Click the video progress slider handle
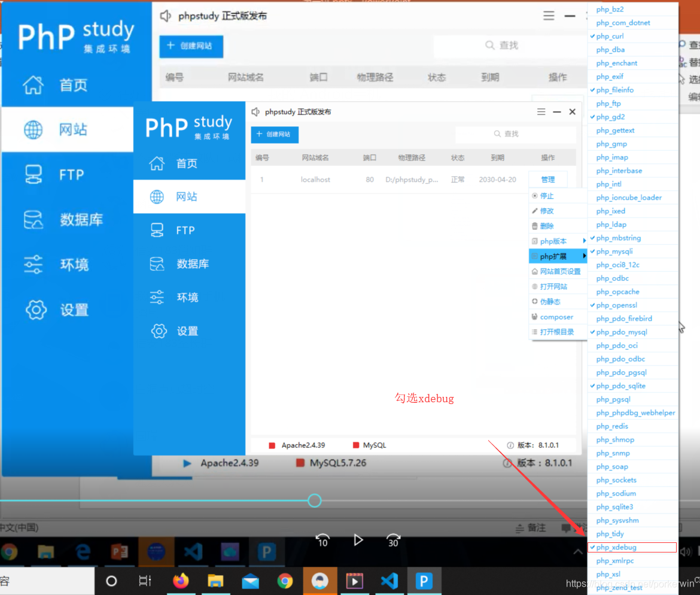Image resolution: width=700 pixels, height=595 pixels. coord(315,500)
